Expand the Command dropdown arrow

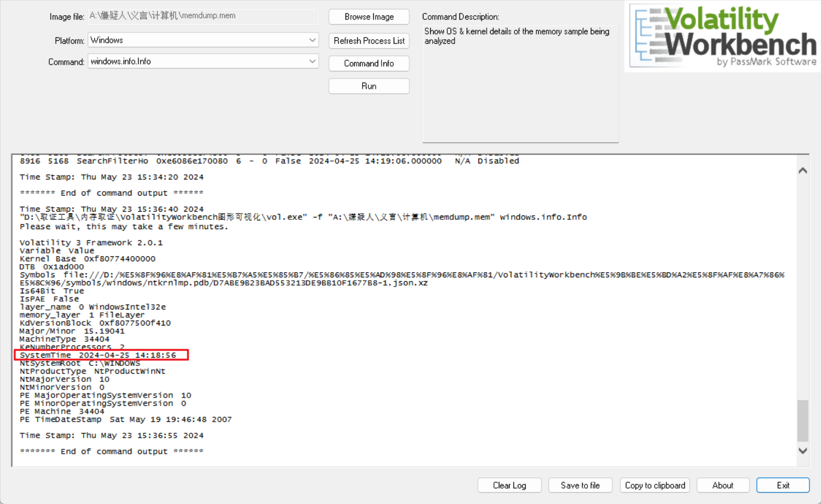312,61
